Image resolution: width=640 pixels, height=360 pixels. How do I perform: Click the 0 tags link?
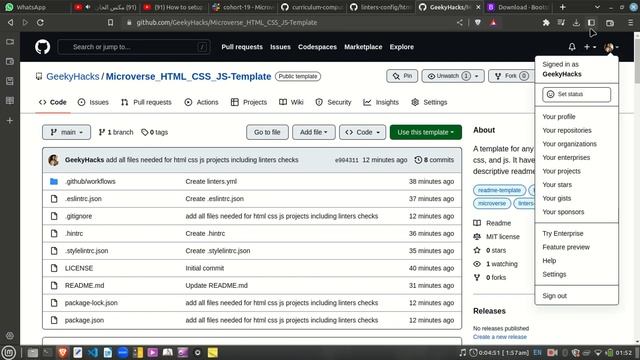click(155, 132)
